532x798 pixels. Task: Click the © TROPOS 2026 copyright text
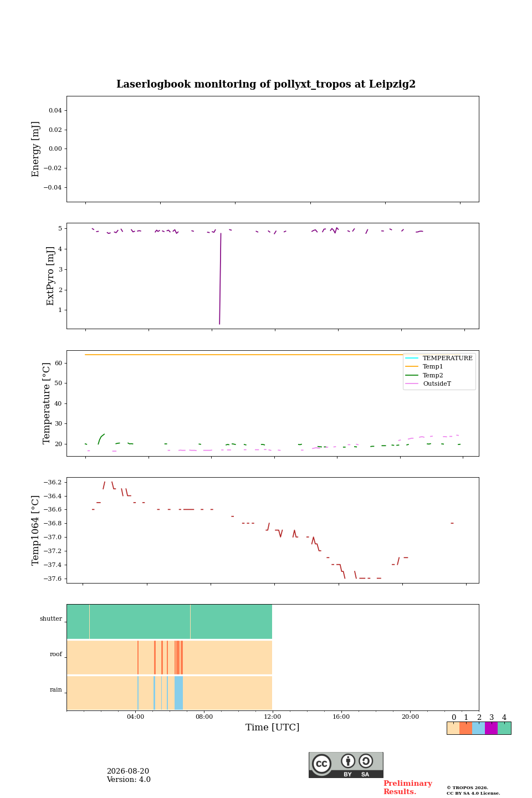tap(467, 787)
